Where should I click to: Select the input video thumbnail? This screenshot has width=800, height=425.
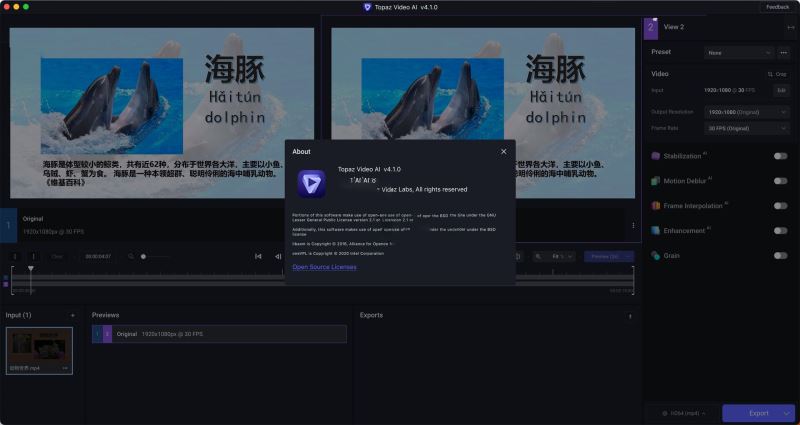39,348
